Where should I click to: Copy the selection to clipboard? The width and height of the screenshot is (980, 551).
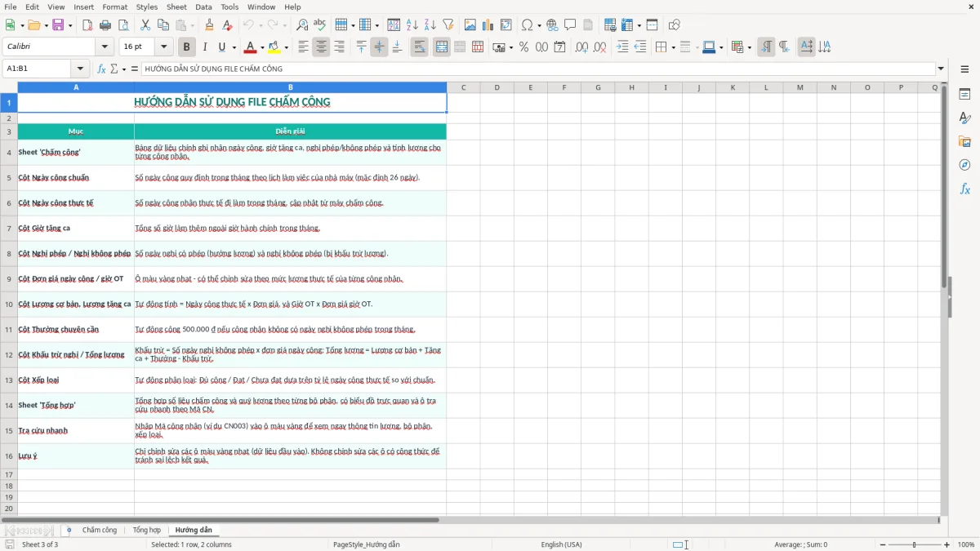tap(163, 25)
